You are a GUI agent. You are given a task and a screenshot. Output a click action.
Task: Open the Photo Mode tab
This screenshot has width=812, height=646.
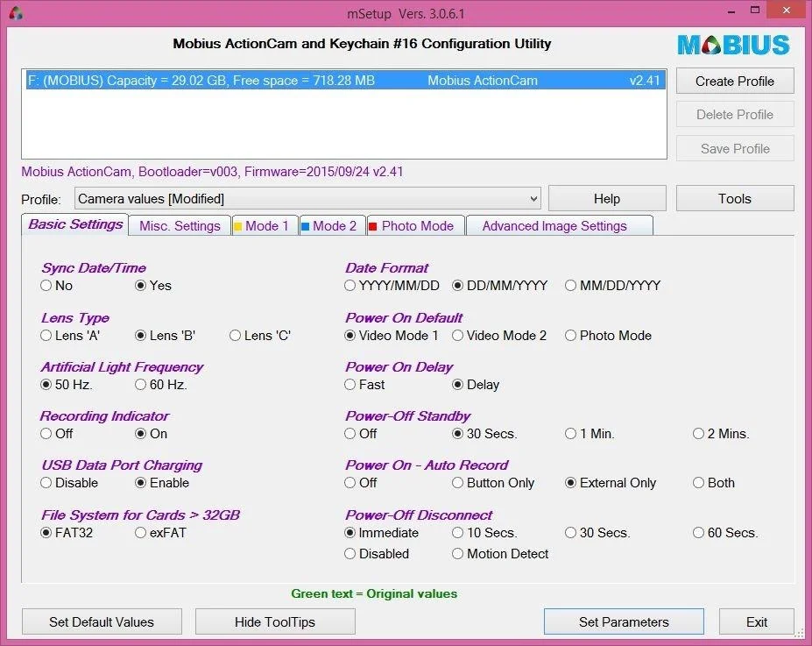pyautogui.click(x=416, y=226)
